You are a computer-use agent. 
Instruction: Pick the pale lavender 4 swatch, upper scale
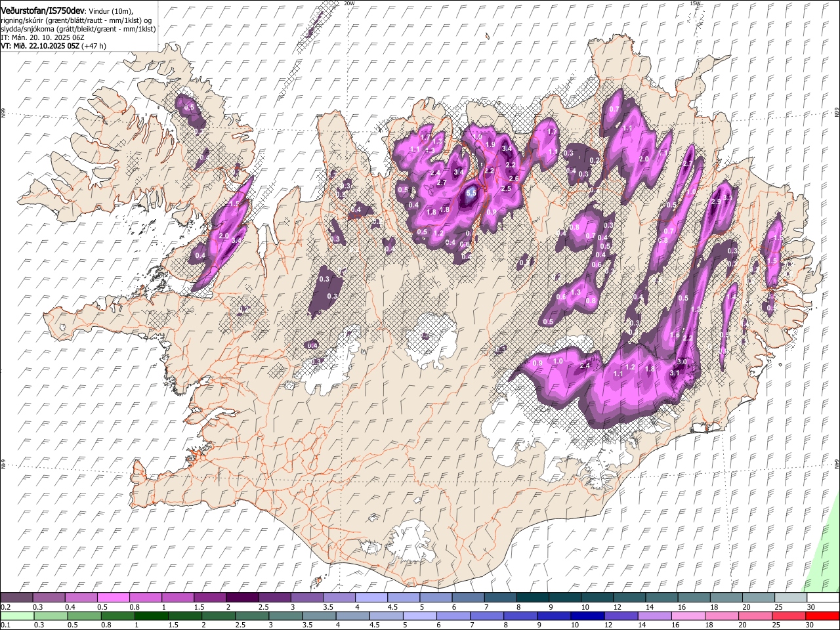tap(370, 597)
